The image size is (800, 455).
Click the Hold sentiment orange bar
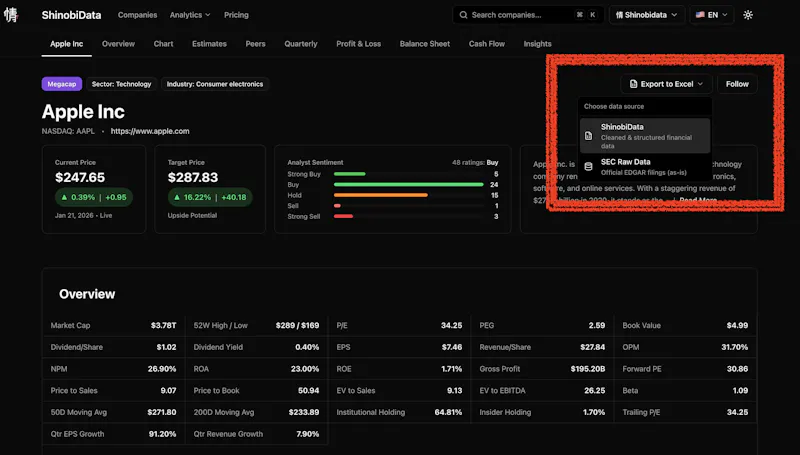click(381, 195)
